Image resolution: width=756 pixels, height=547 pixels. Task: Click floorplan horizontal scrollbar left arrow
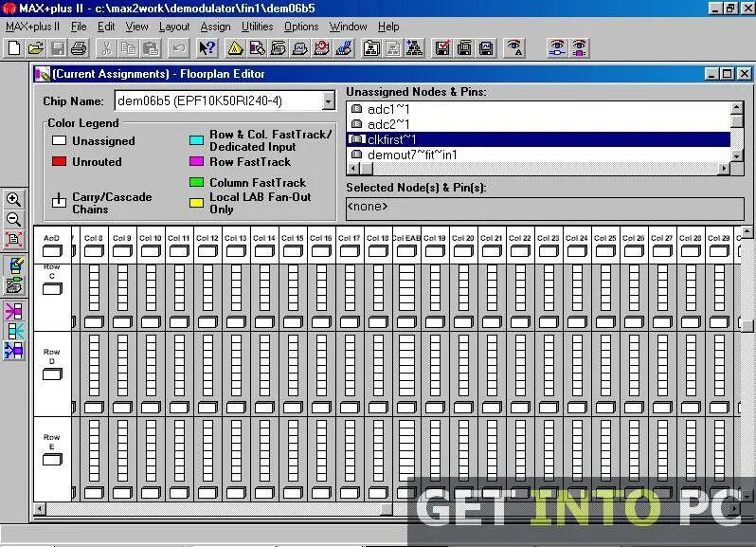(x=40, y=508)
